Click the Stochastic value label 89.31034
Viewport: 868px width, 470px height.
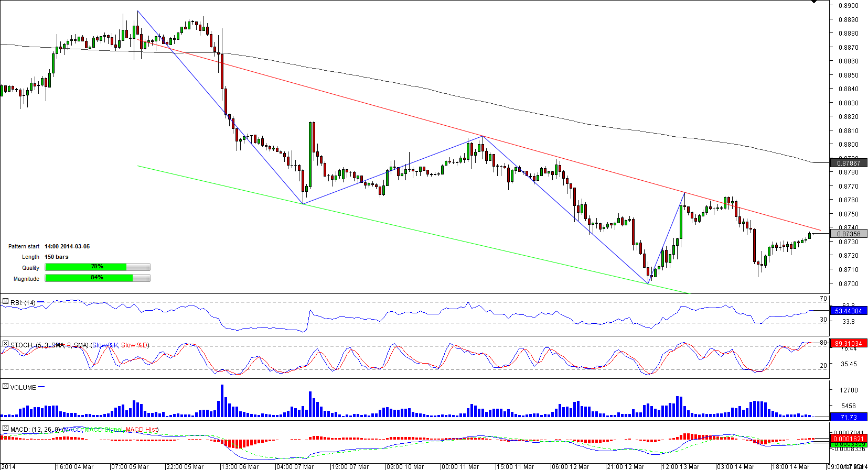coord(849,344)
